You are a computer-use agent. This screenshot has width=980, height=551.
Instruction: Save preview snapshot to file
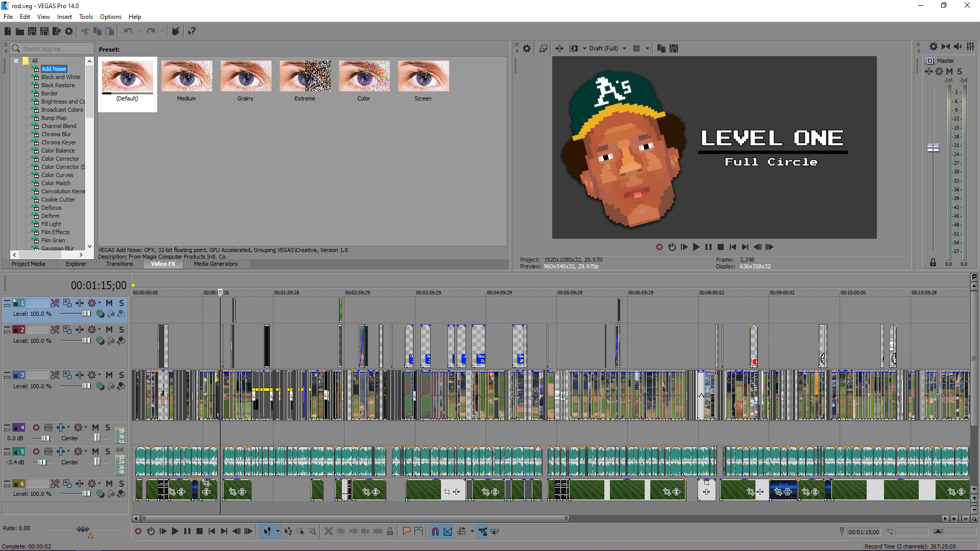coord(674,48)
